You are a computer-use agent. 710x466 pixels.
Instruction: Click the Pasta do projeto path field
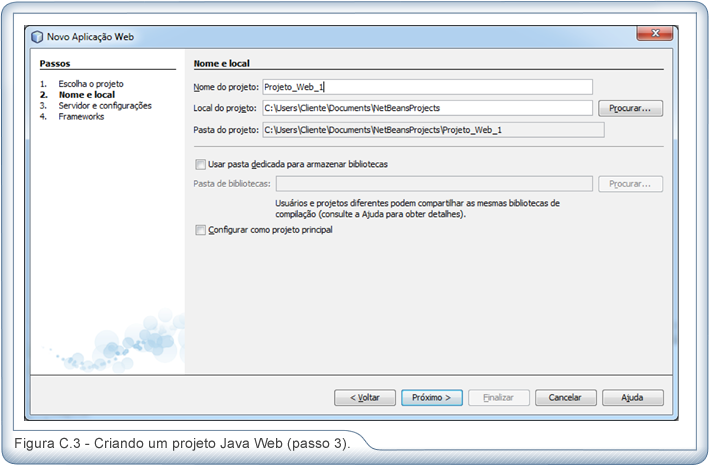[x=433, y=130]
